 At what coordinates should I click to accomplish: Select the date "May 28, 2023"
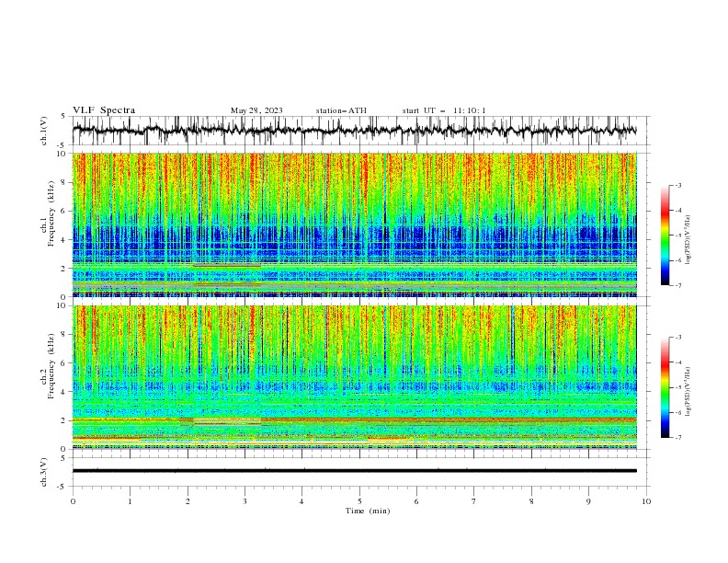(x=256, y=110)
